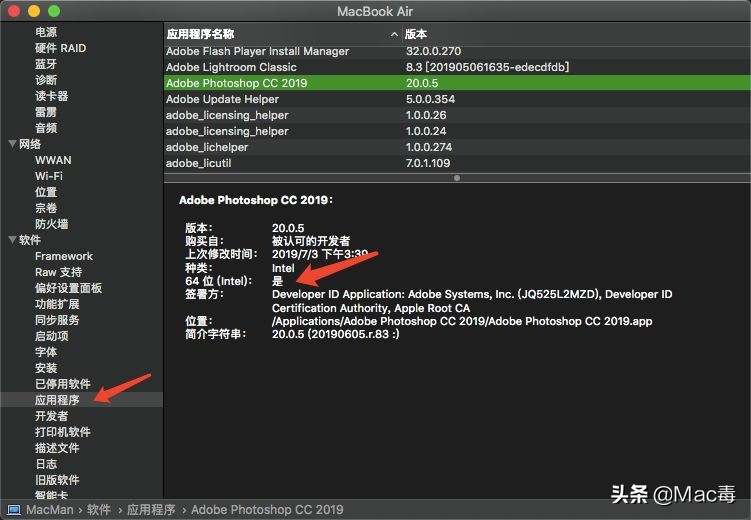Click the 被认可的开发者 value text
This screenshot has height=520, width=751.
pos(311,241)
